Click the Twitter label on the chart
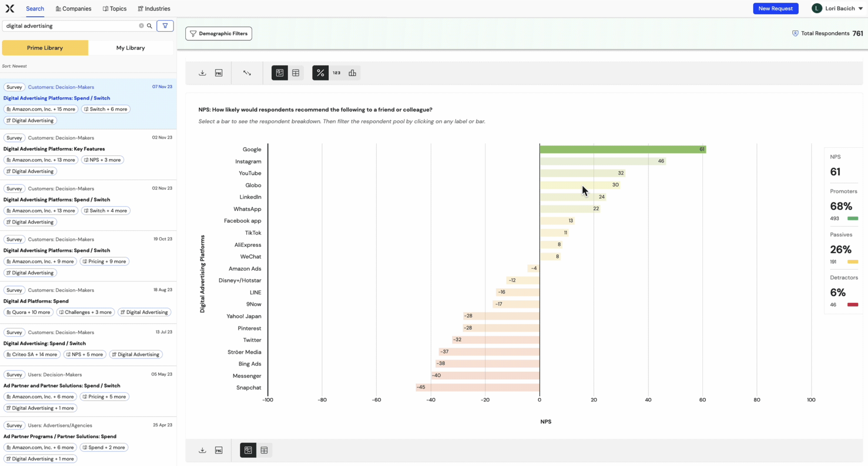 pos(252,340)
